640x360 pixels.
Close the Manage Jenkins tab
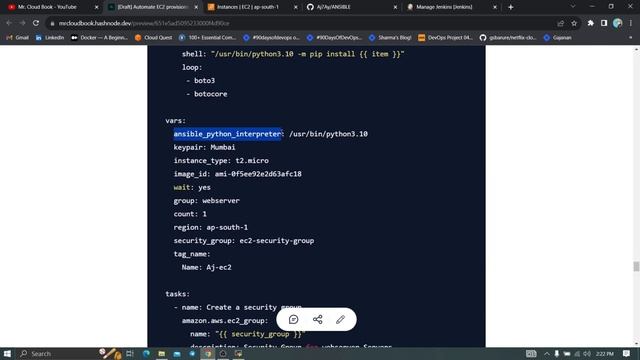tap(495, 7)
